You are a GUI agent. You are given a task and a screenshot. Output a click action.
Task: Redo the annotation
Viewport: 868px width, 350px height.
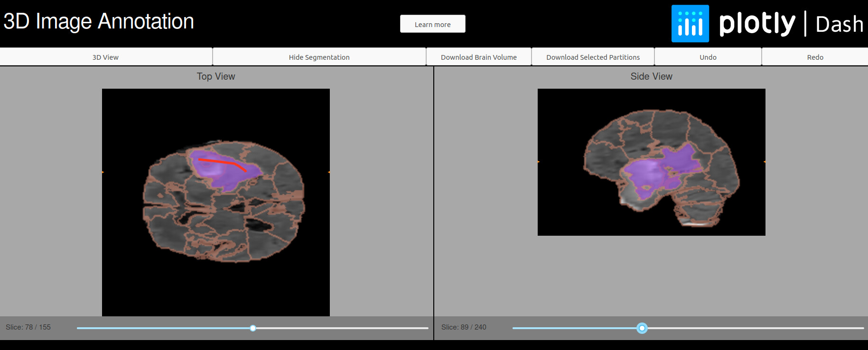click(815, 57)
